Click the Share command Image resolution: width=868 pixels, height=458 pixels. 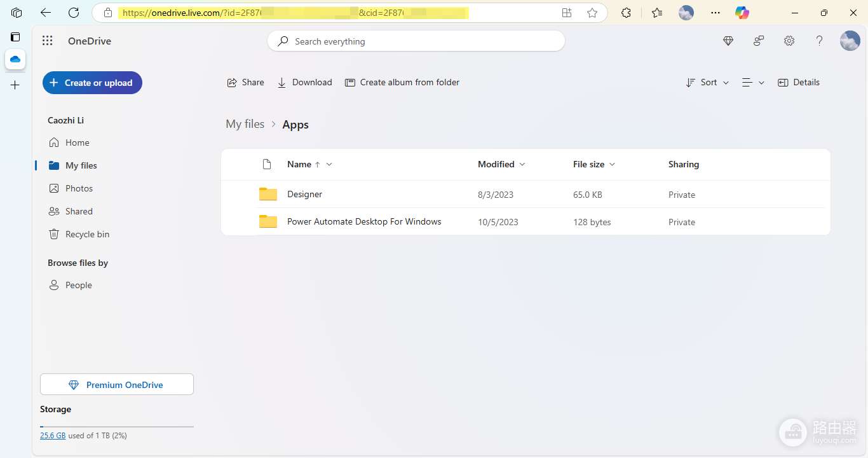246,82
